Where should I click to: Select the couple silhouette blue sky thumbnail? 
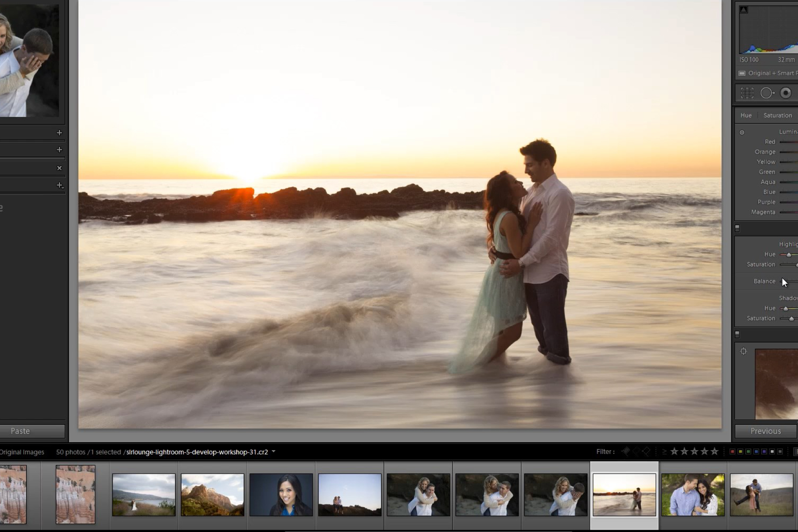(x=350, y=495)
